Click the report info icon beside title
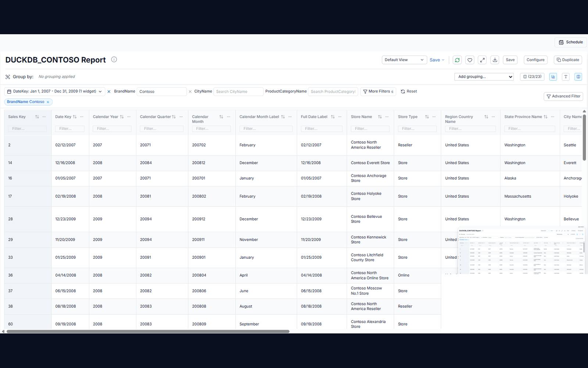 pos(114,60)
